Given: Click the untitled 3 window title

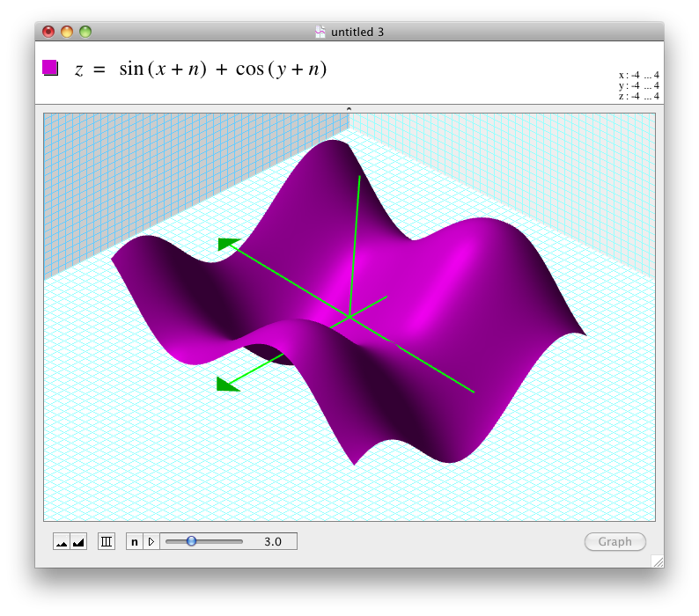Looking at the screenshot, I should (357, 32).
